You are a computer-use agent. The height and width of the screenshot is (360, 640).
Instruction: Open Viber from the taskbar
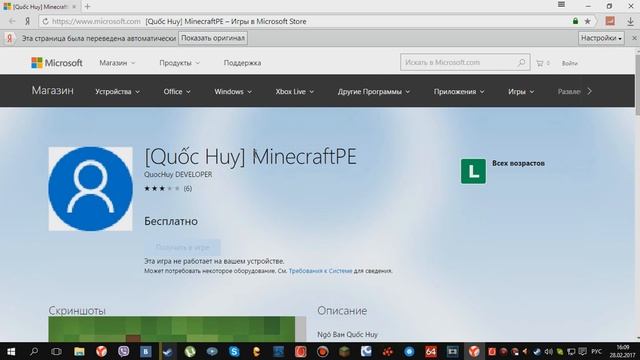pos(123,351)
